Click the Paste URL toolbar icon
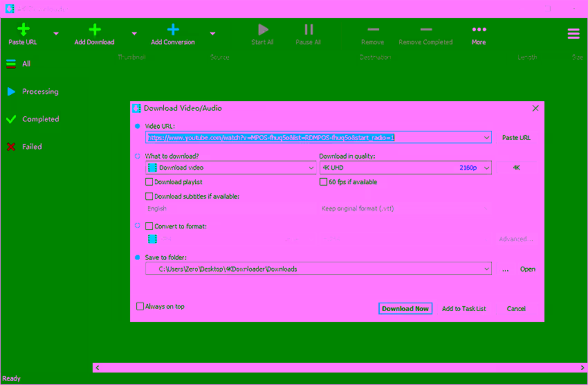The image size is (588, 385). tap(24, 30)
